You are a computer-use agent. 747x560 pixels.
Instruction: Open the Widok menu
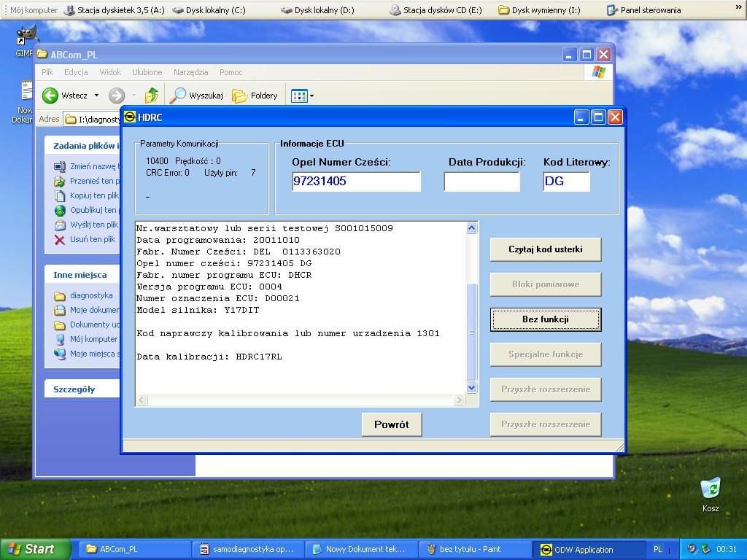click(110, 72)
